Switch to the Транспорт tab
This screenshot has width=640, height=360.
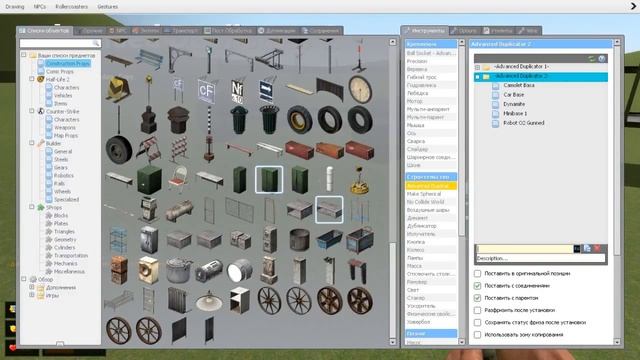pyautogui.click(x=182, y=31)
